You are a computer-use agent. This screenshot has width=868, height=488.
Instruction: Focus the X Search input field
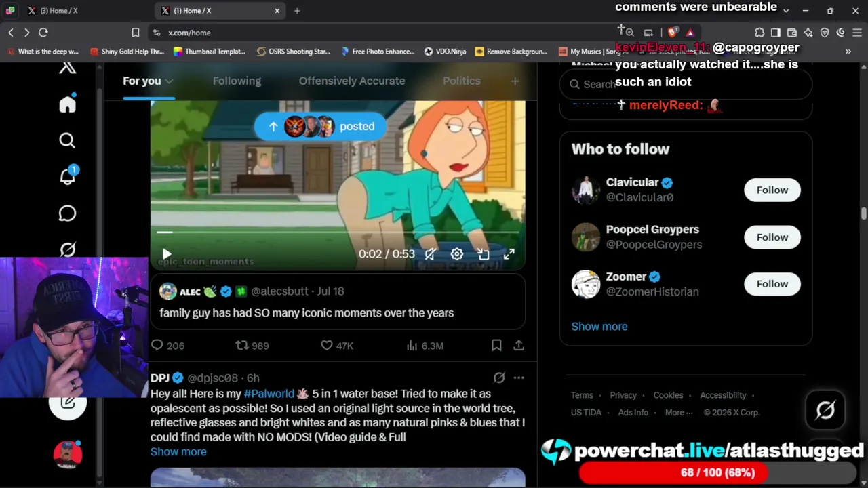point(686,84)
